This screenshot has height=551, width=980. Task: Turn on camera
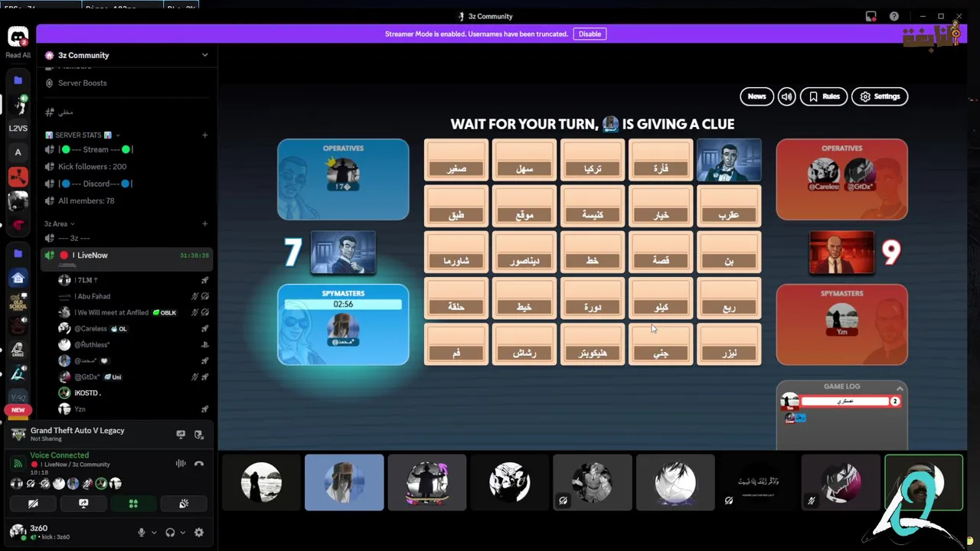33,504
